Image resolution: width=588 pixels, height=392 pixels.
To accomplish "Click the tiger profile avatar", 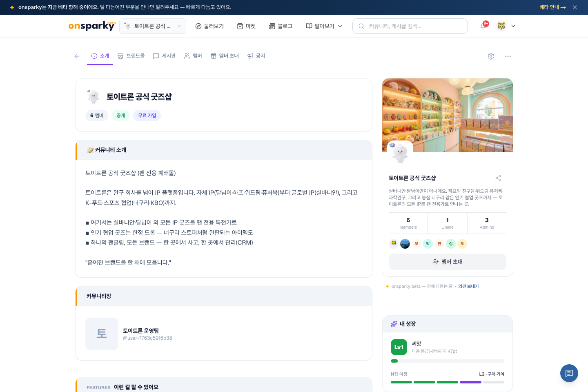I will point(501,26).
